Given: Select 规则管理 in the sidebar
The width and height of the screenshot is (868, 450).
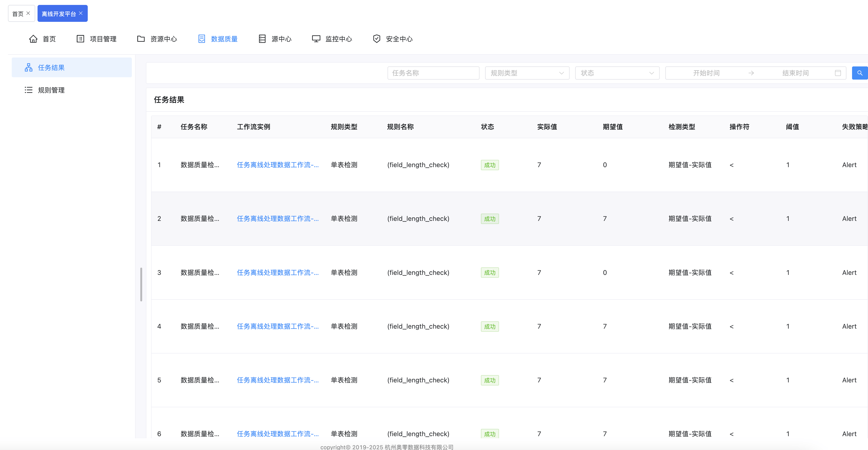Looking at the screenshot, I should [51, 90].
